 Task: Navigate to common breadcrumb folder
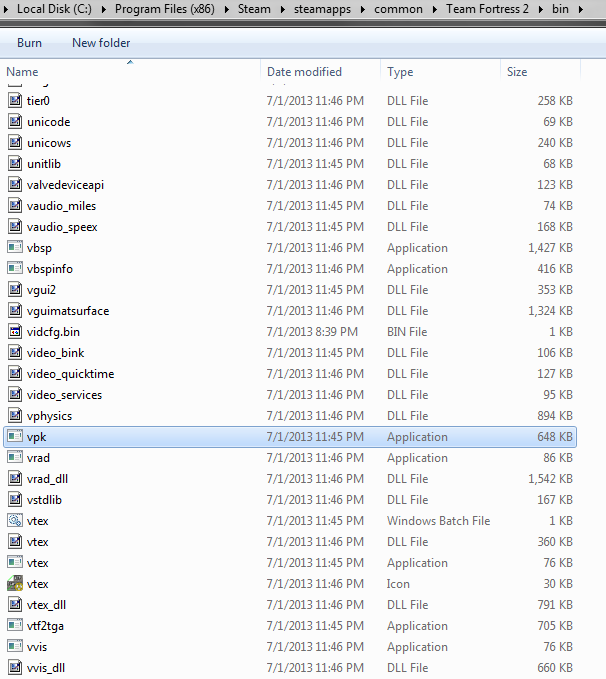pos(398,9)
